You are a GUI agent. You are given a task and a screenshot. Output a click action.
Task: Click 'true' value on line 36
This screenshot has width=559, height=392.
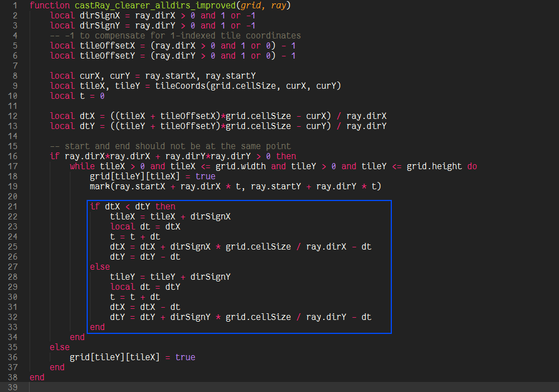[x=185, y=357]
